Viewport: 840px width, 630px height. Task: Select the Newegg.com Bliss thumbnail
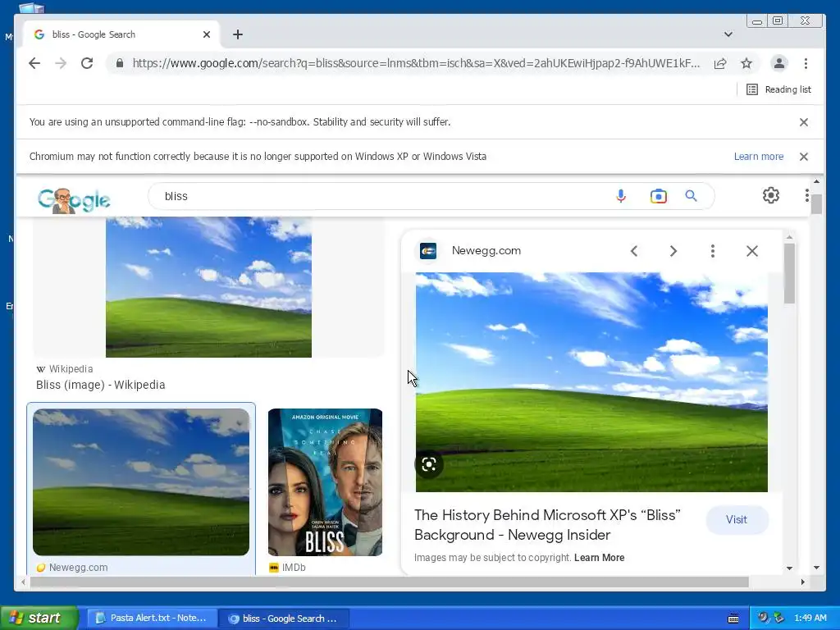coord(141,482)
